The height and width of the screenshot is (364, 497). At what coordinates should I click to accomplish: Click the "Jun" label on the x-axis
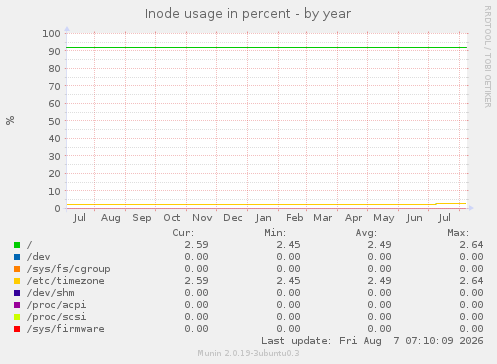tap(414, 218)
